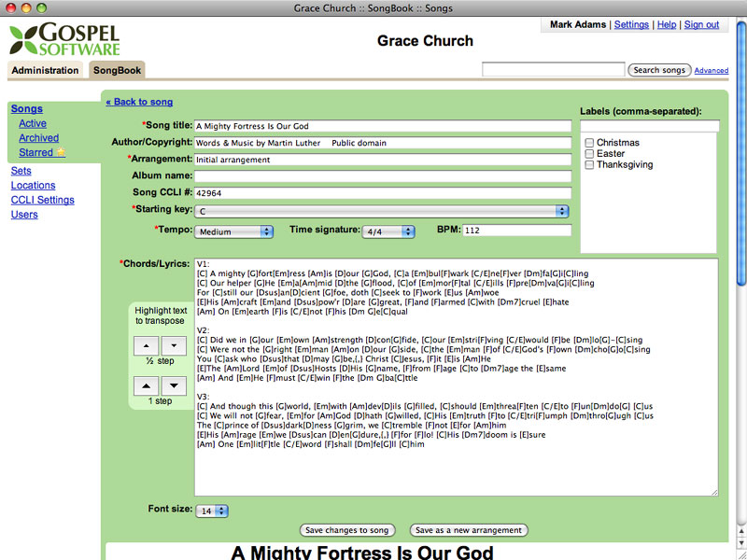The height and width of the screenshot is (560, 747).
Task: Click the Search songs button
Action: (659, 70)
